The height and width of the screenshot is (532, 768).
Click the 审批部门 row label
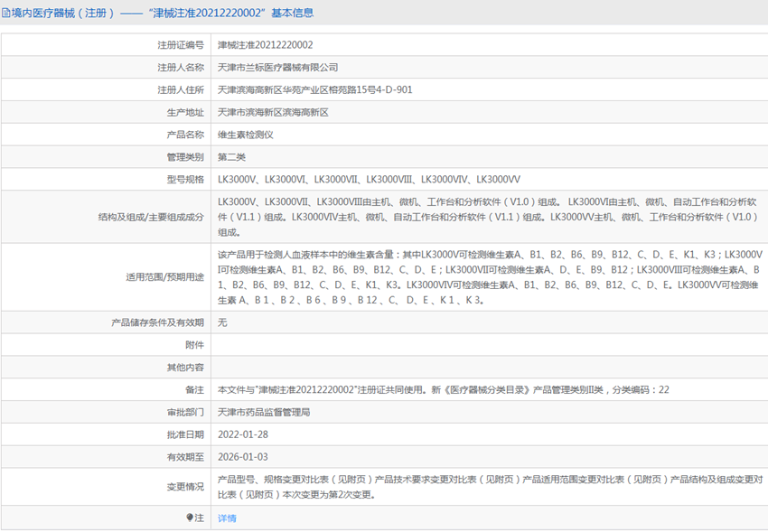185,412
